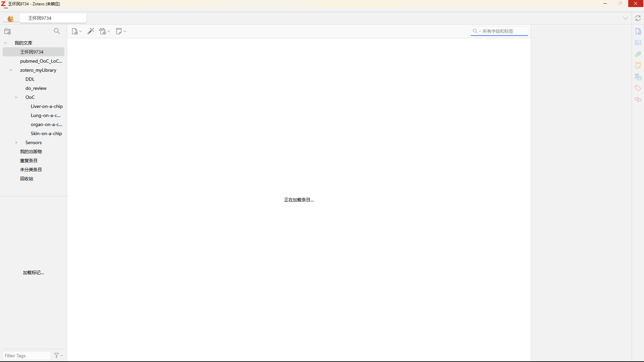Click the New Note toolbar icon

(x=120, y=31)
